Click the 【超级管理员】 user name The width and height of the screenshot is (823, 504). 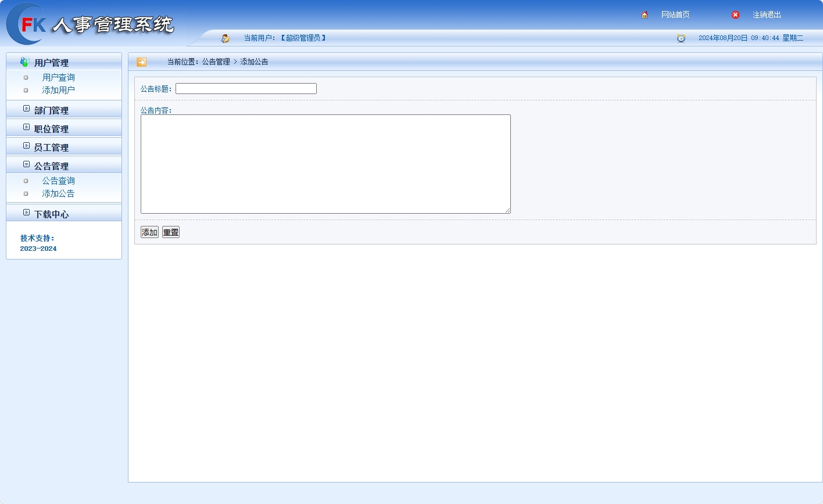[x=303, y=38]
